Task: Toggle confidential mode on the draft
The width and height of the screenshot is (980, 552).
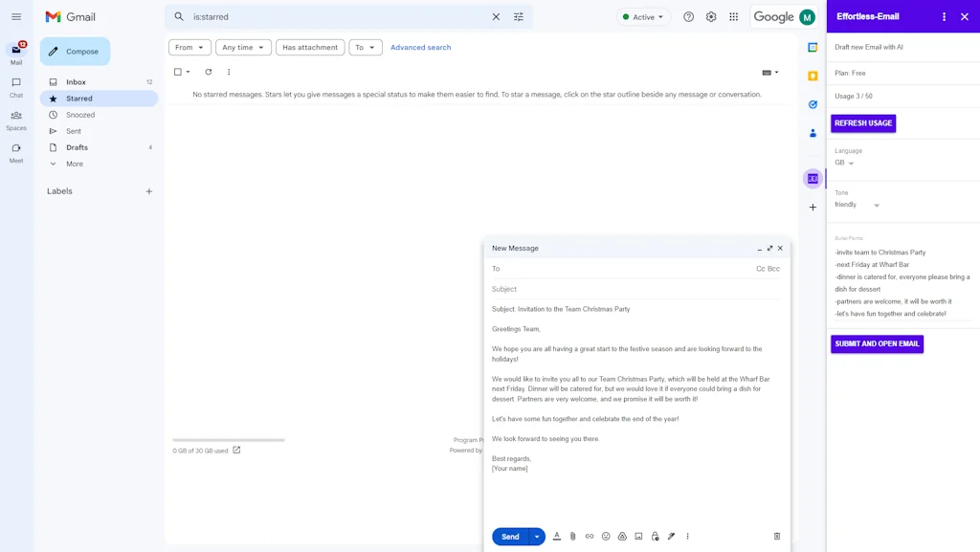Action: [x=655, y=537]
